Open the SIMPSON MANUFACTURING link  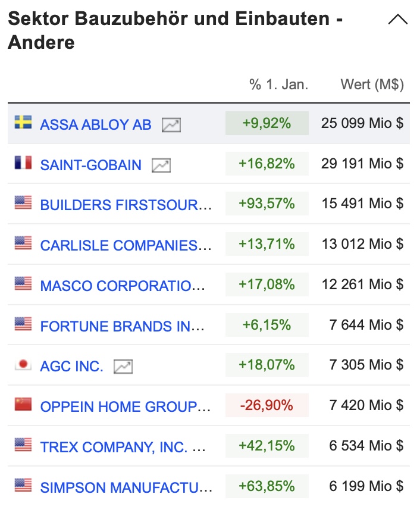[x=126, y=487]
